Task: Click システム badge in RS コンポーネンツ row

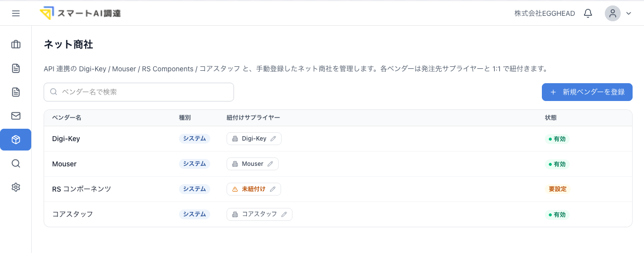Action: tap(194, 189)
